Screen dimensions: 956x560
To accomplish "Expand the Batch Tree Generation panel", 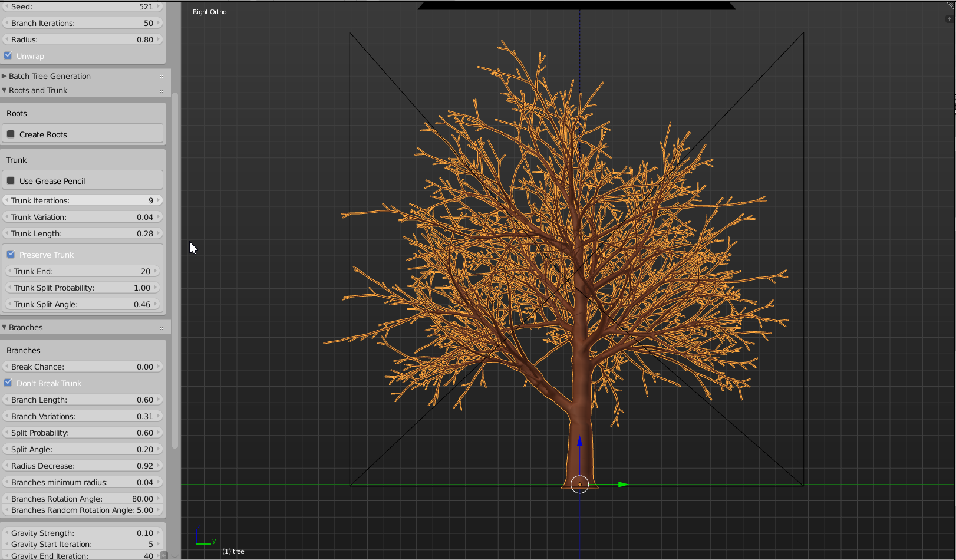I will pyautogui.click(x=4, y=76).
